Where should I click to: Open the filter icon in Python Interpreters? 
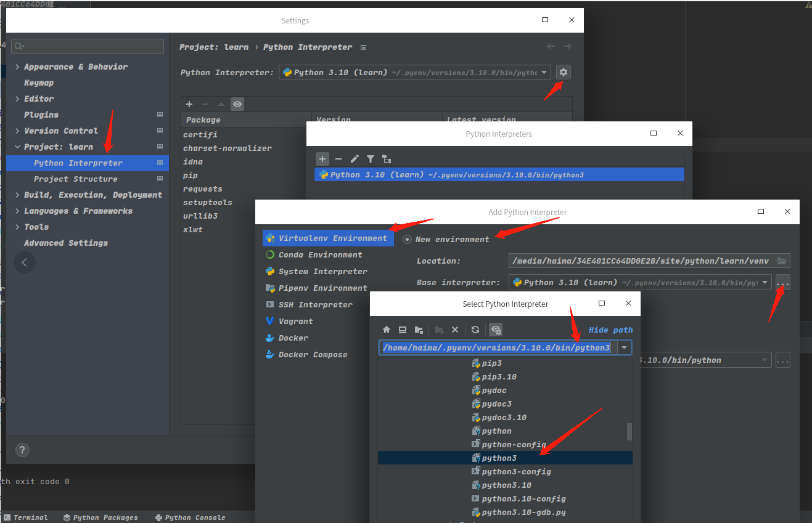[371, 159]
